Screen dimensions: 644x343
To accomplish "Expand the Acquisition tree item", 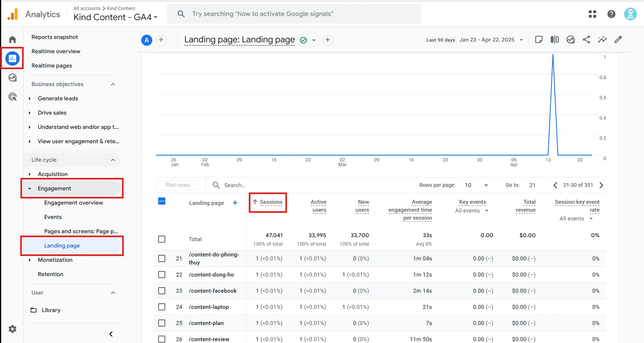I will click(30, 174).
